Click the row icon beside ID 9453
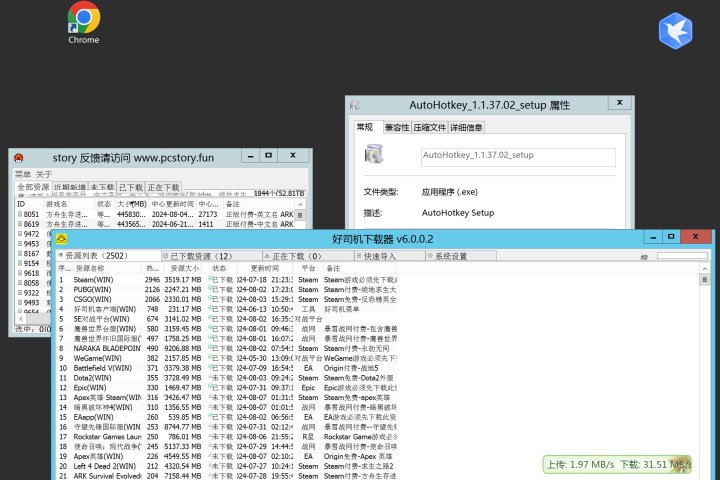This screenshot has height=480, width=720. click(x=20, y=243)
